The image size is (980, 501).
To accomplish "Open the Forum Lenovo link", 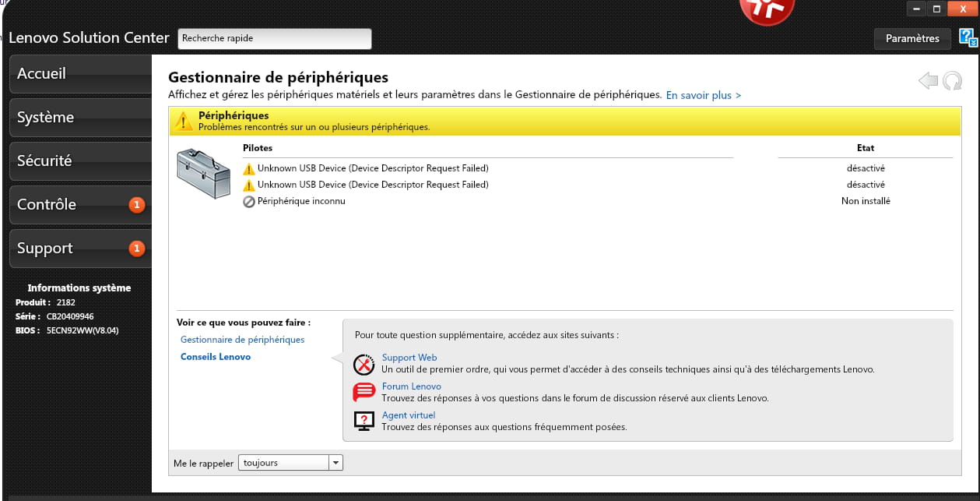I will 411,386.
